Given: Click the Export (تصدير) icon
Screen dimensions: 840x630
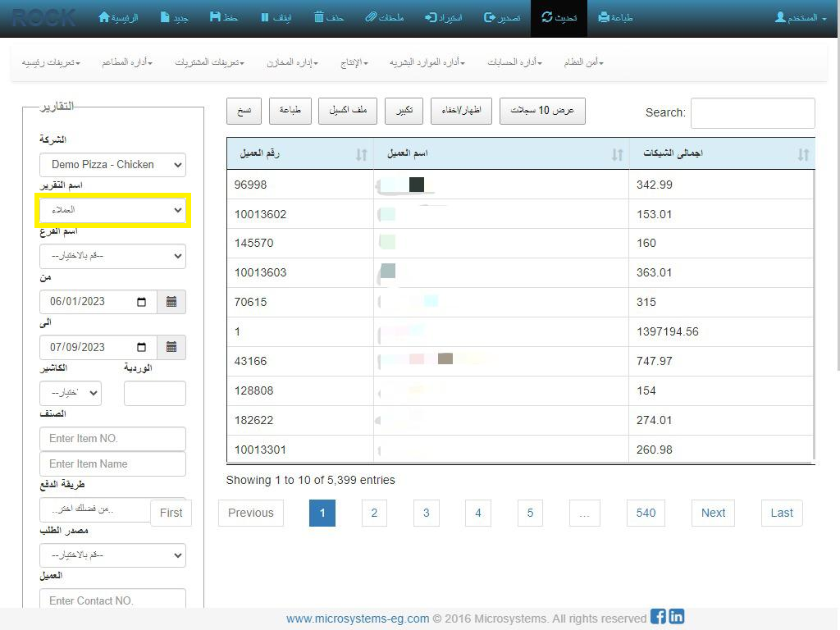Looking at the screenshot, I should coord(490,17).
